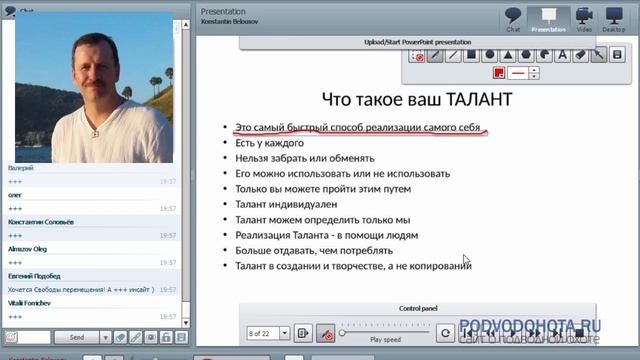Image resolution: width=640 pixels, height=360 pixels.
Task: Open the Video tab
Action: pos(584,20)
